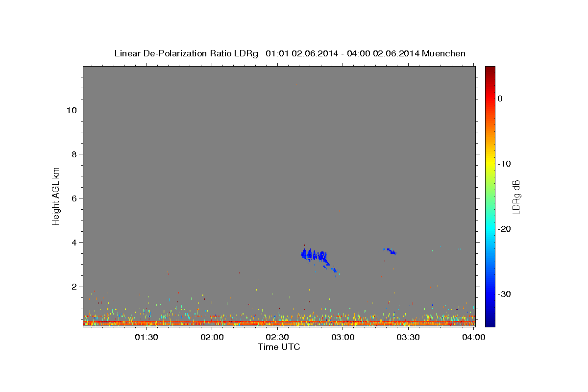Screen dimensions: 588x392
Task: Click the '03:30' time tick label
Action: [408, 337]
